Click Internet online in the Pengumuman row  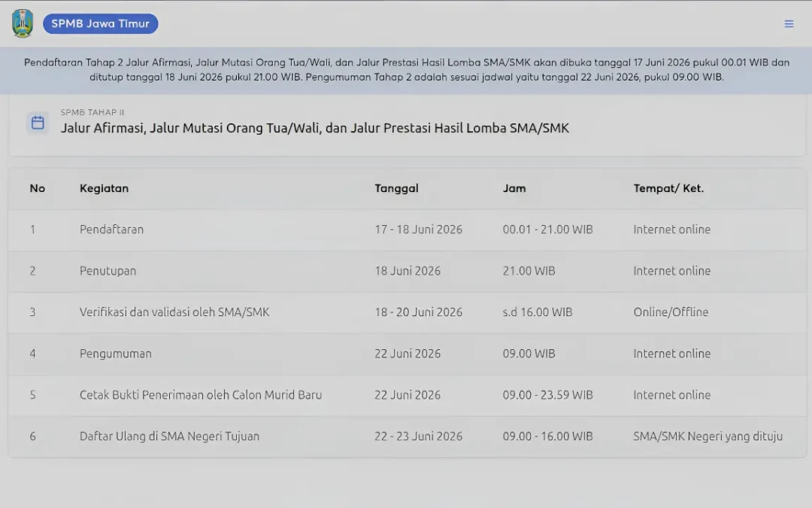671,354
